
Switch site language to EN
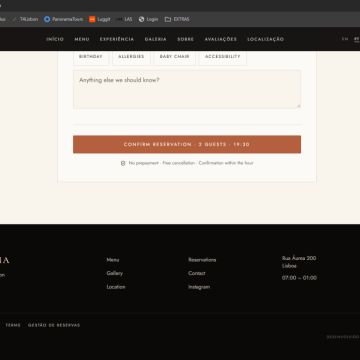(345, 39)
